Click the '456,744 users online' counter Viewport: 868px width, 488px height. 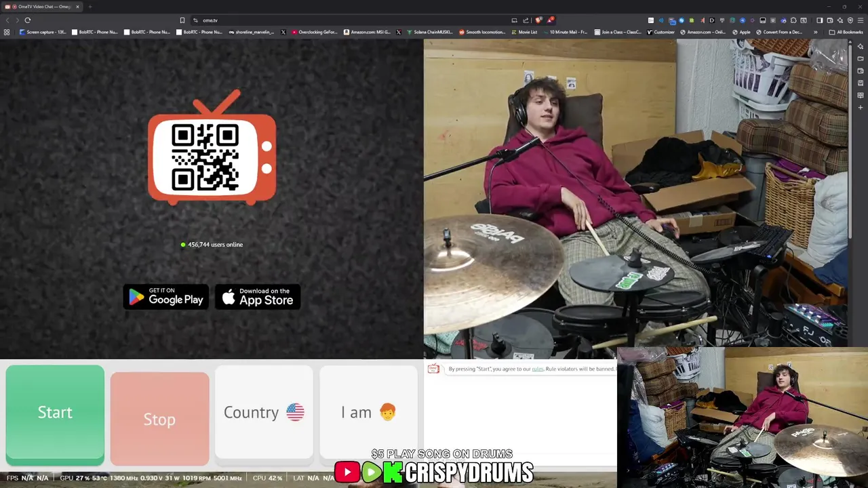[212, 245]
